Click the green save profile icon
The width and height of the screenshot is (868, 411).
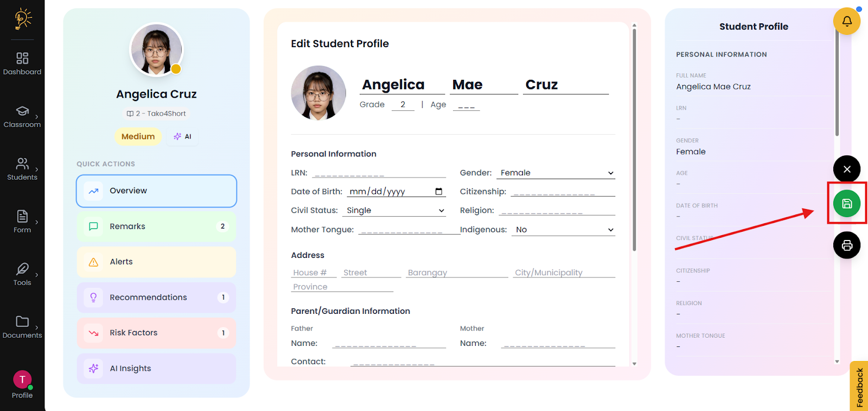point(846,204)
